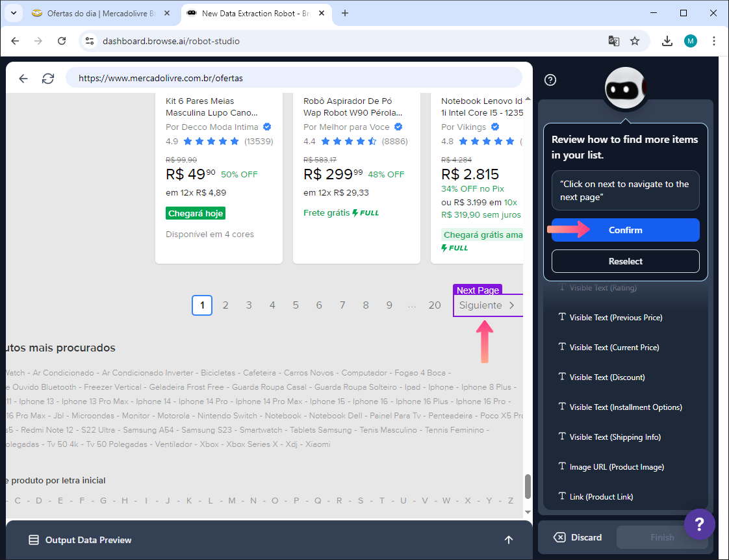Go to pagination page 9
Image resolution: width=729 pixels, height=560 pixels.
[389, 305]
